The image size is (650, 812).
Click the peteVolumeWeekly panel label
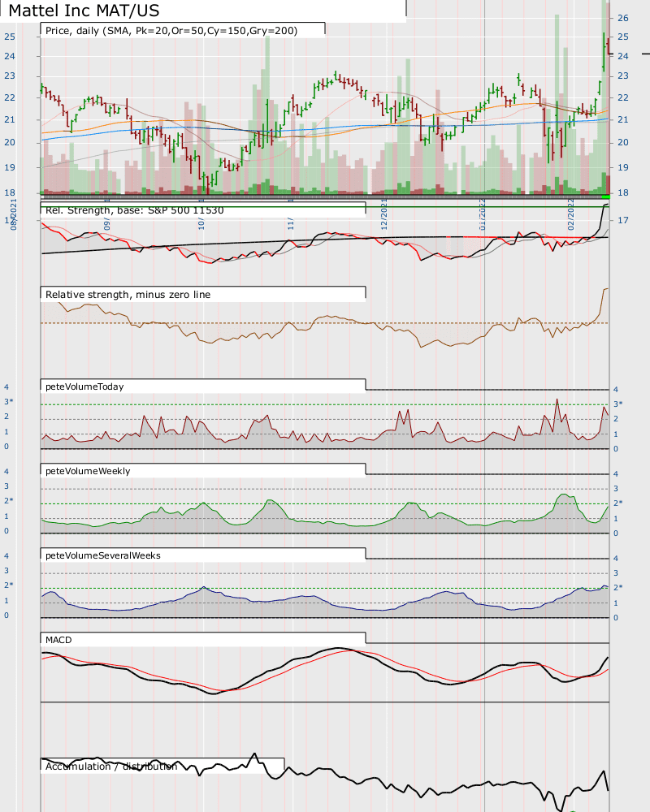point(88,471)
